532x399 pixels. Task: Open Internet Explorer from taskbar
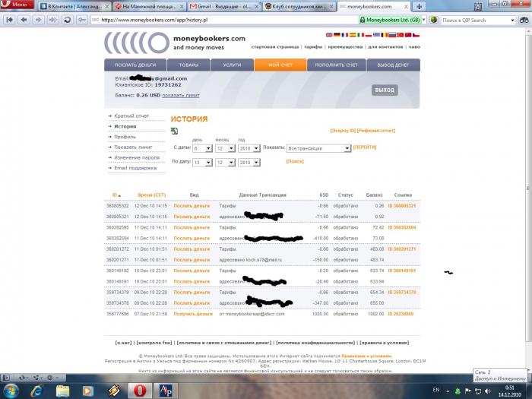tap(36, 391)
